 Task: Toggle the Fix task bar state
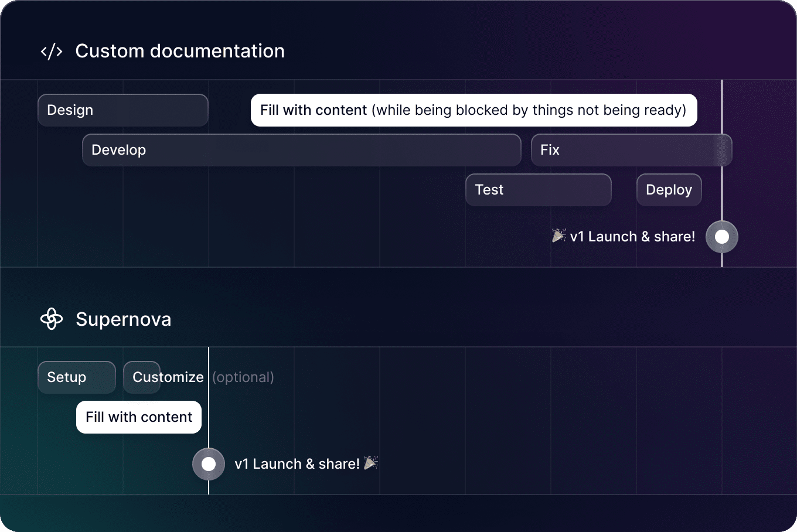[x=631, y=149]
